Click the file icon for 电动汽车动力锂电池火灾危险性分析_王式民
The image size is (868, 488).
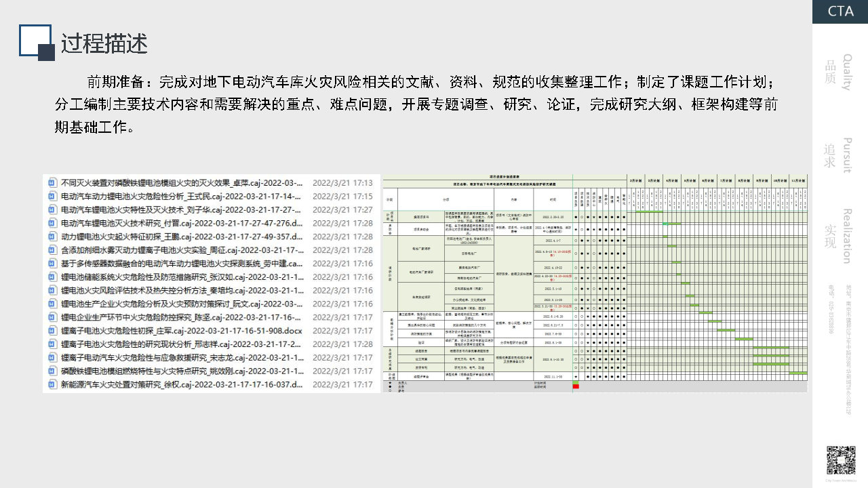[x=52, y=197]
